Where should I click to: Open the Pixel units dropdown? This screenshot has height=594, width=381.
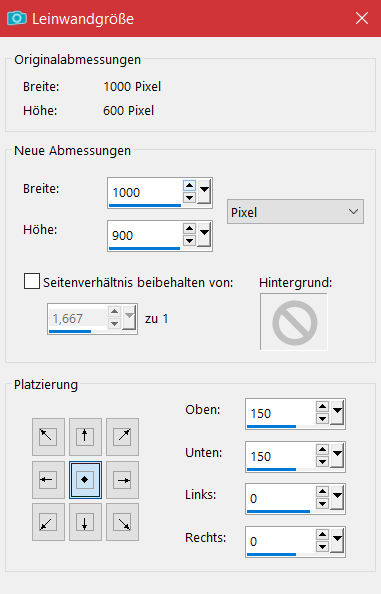[x=295, y=212]
